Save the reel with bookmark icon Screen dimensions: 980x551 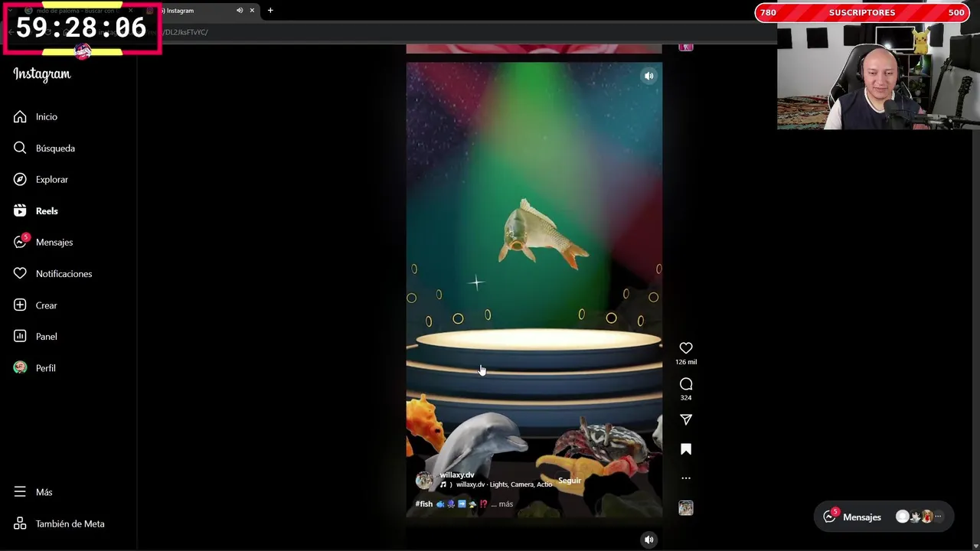point(686,449)
